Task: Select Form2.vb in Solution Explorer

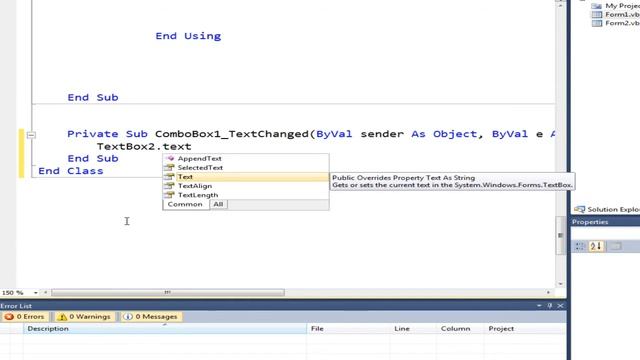Action: click(x=617, y=23)
